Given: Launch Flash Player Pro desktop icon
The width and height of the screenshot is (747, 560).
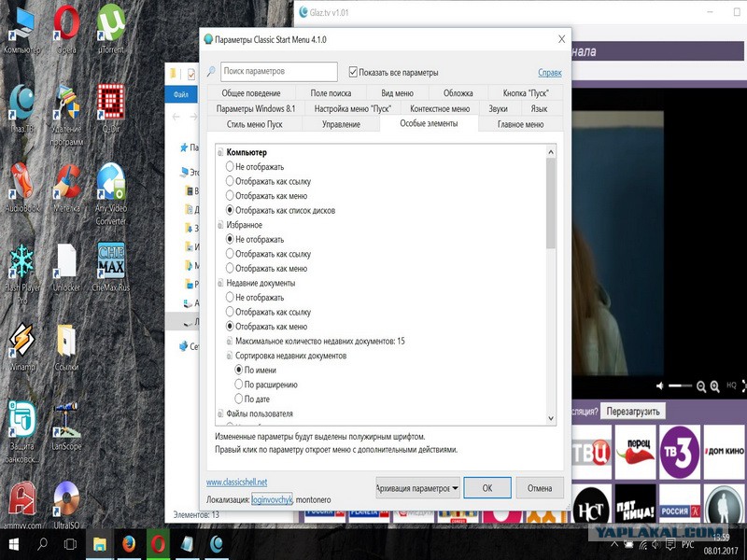Looking at the screenshot, I should coord(21,273).
